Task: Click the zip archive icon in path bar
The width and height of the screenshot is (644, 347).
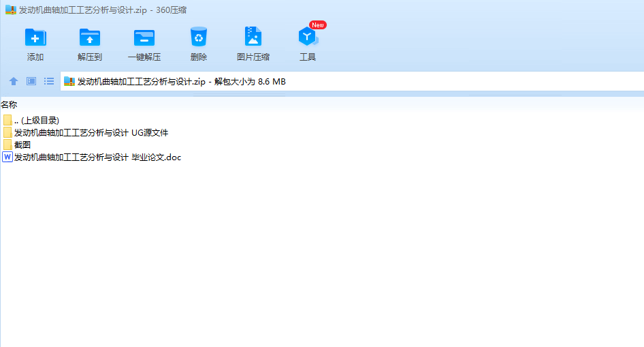Action: (69, 81)
